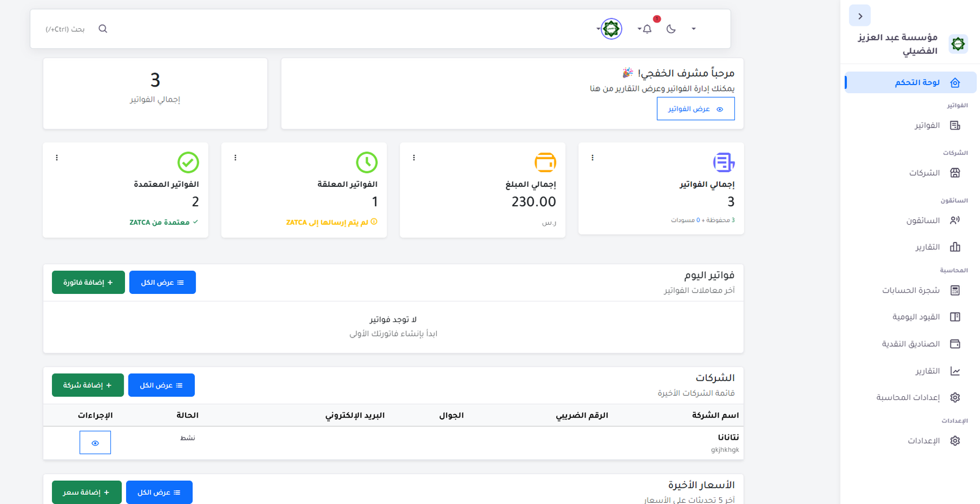Click the green check icon on الفواتير المعتمدة
The width and height of the screenshot is (980, 504).
[x=188, y=162]
